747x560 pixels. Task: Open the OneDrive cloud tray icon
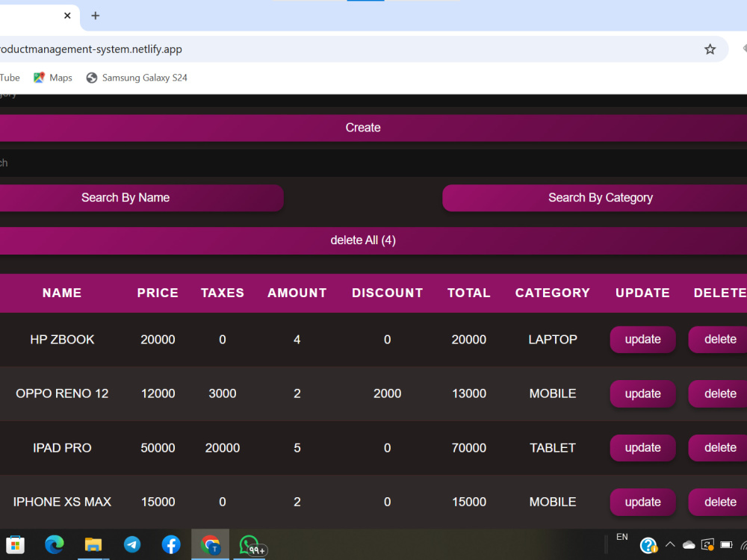689,545
